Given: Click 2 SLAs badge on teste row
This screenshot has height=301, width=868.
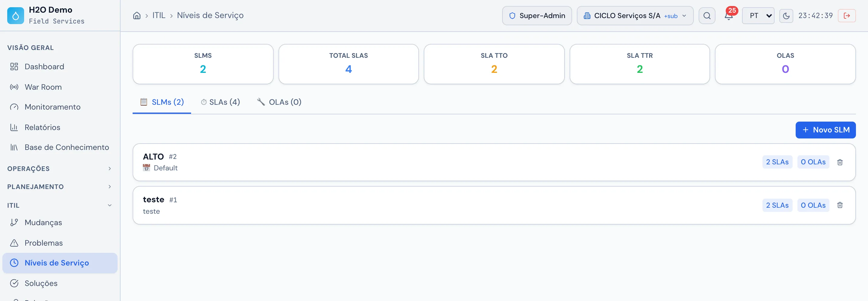Looking at the screenshot, I should point(777,205).
